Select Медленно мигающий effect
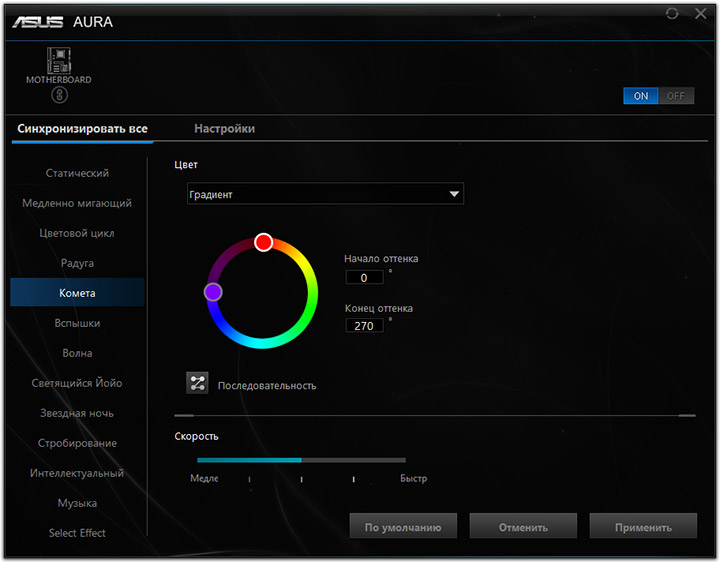 pyautogui.click(x=77, y=203)
